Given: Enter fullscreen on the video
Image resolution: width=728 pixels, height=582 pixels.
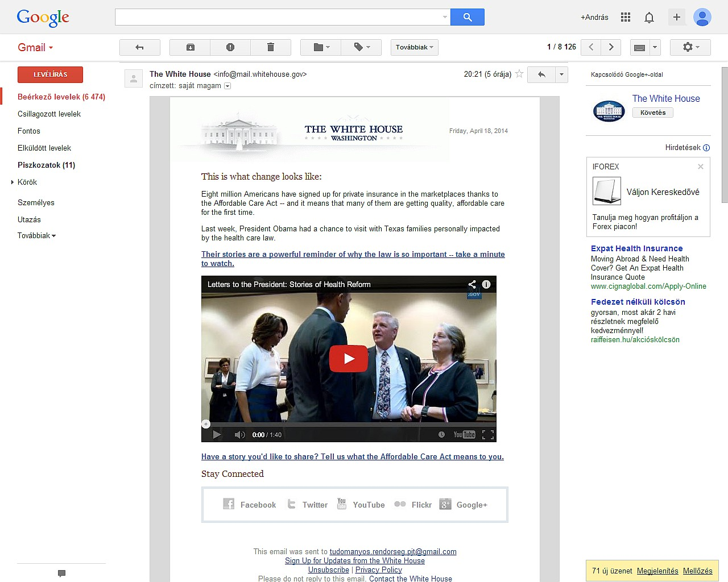Looking at the screenshot, I should pos(488,435).
